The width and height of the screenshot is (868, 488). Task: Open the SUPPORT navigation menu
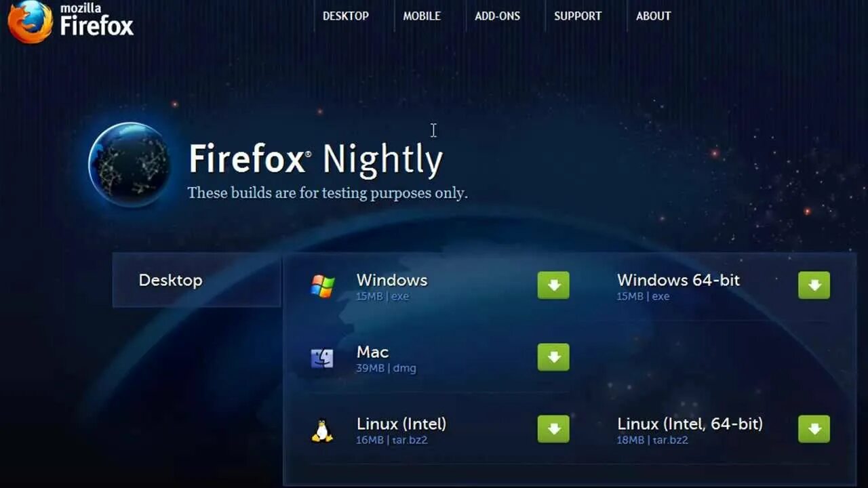click(x=578, y=16)
